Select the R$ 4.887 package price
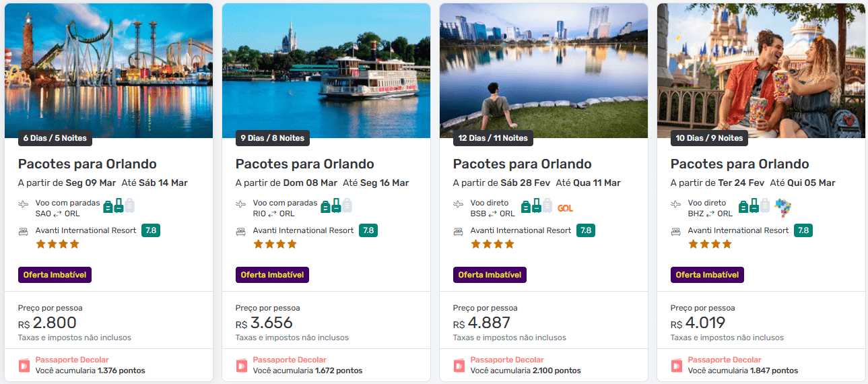The image size is (868, 384). [481, 323]
